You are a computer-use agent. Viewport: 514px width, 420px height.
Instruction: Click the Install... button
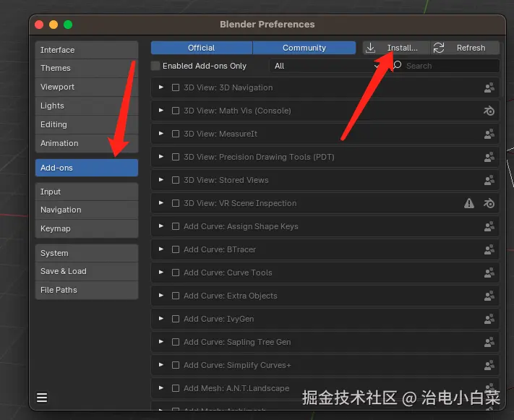pos(396,48)
